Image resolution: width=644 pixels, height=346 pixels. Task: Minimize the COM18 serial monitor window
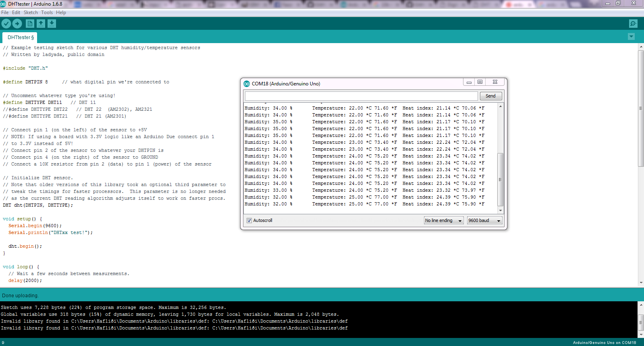pyautogui.click(x=469, y=82)
